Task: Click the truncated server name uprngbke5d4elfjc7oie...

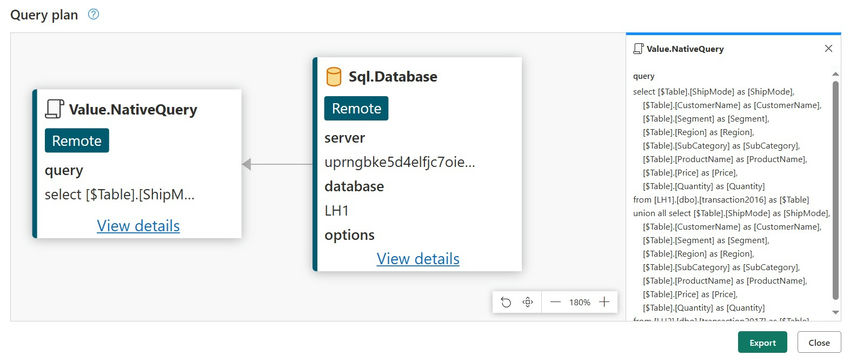Action: pos(400,162)
